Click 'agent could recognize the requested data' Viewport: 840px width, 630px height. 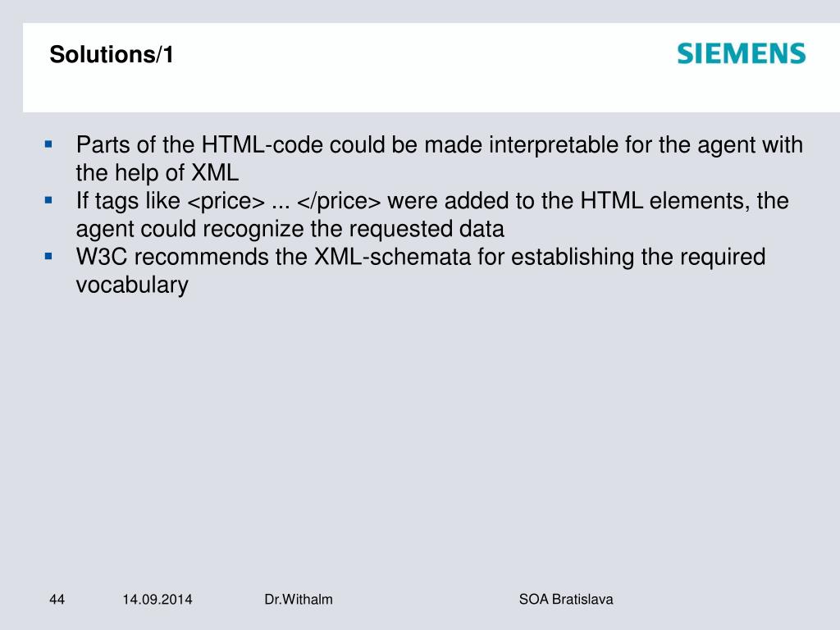click(290, 229)
